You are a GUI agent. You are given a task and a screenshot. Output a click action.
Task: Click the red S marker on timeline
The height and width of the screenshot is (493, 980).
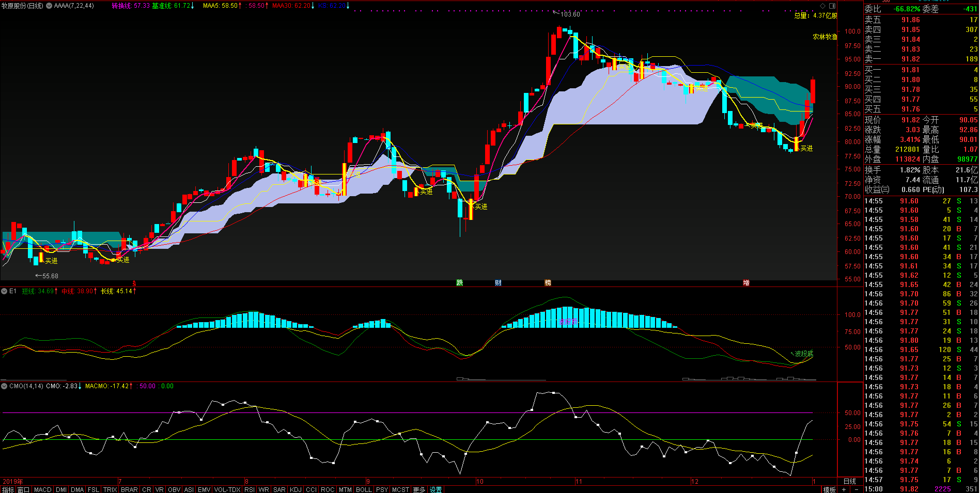pos(134,283)
